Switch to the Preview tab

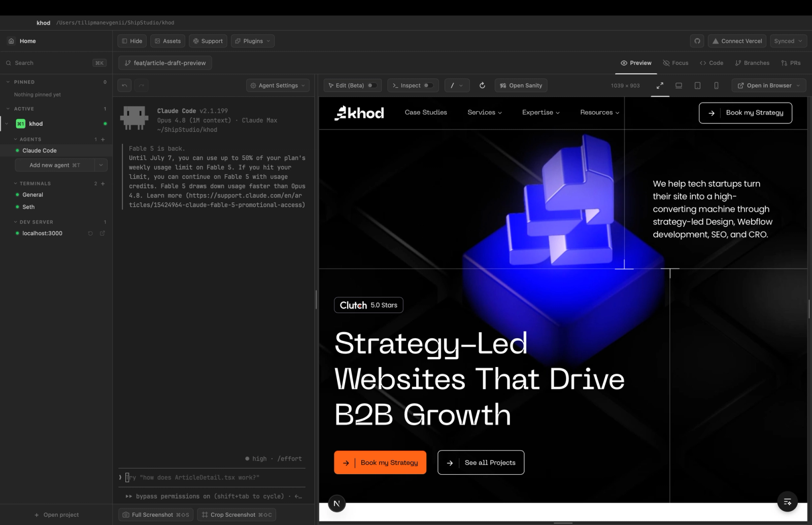pyautogui.click(x=636, y=63)
